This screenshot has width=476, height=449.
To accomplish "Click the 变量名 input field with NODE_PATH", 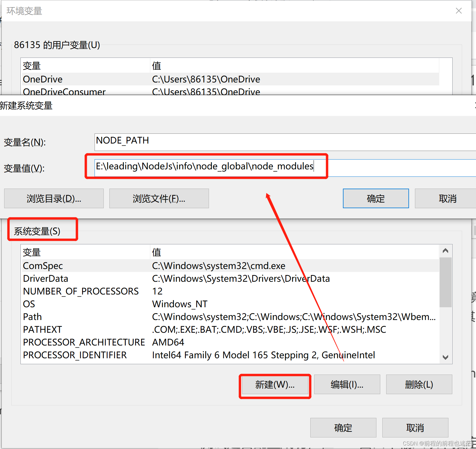I will [285, 142].
